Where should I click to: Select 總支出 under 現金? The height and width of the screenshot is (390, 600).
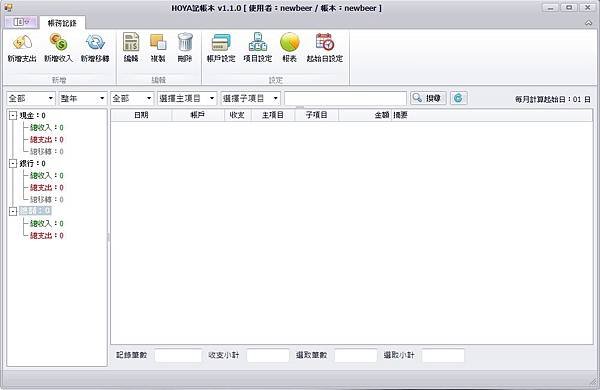pos(46,139)
